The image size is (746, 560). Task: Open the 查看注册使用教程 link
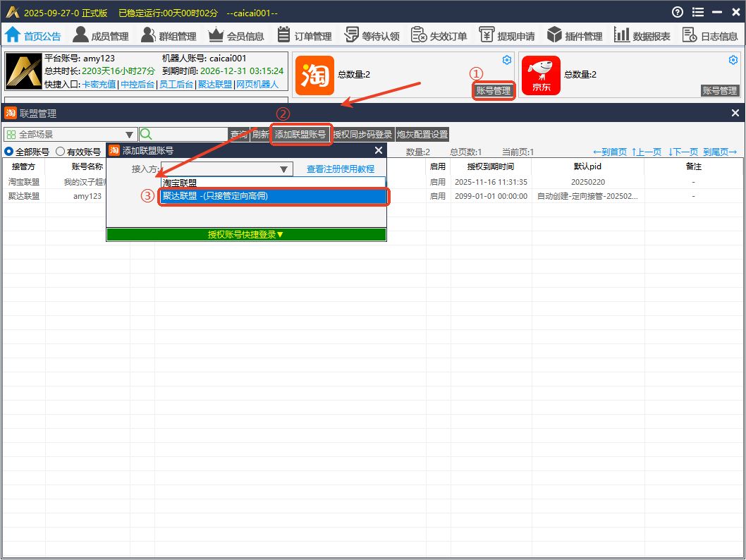(341, 169)
